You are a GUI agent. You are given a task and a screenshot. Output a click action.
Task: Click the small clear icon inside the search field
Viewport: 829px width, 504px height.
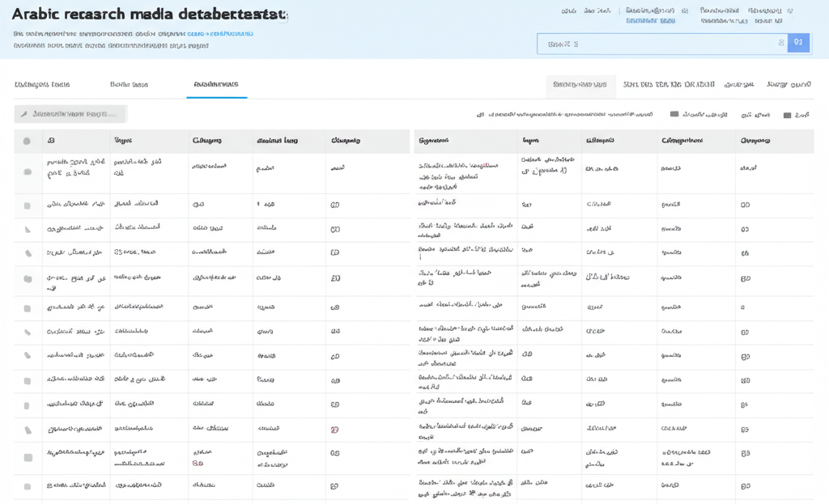pyautogui.click(x=781, y=44)
